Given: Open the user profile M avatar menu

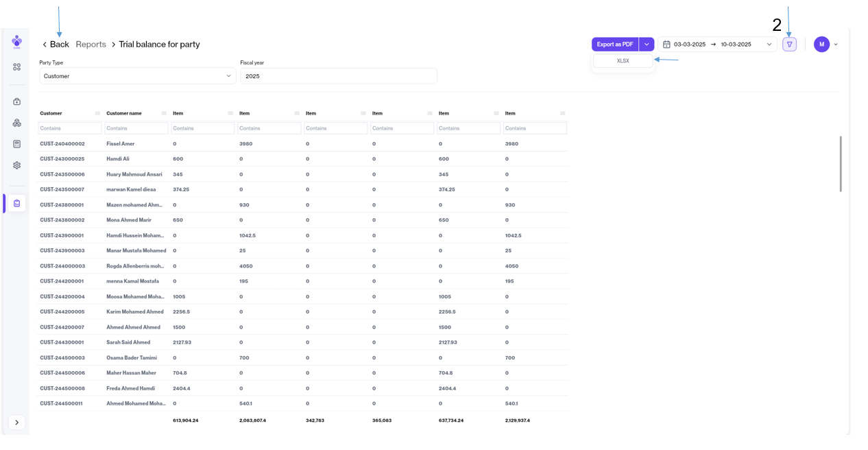Looking at the screenshot, I should tap(821, 45).
